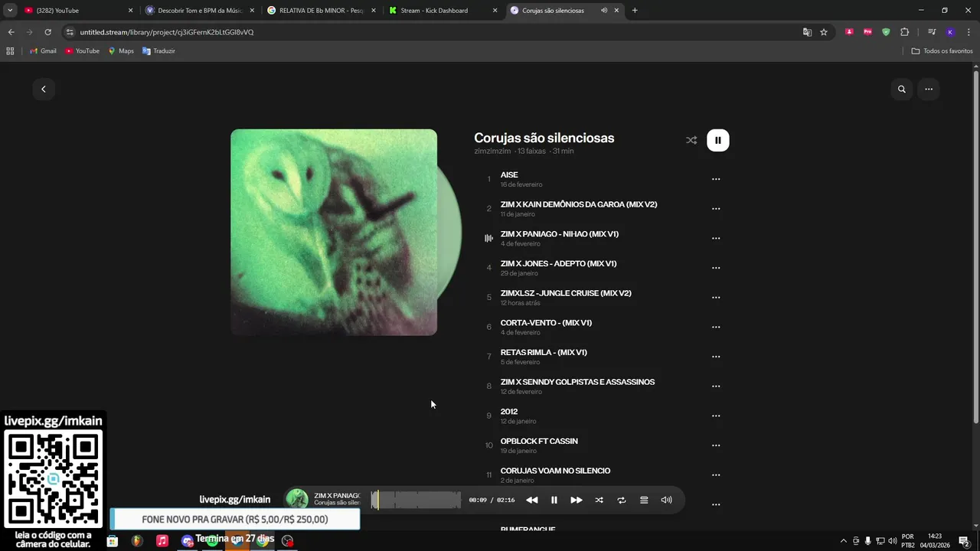The width and height of the screenshot is (980, 551).
Task: Open options for ZIM X SENNDY GOLPISTAS E ASSASSINOS
Action: click(x=716, y=386)
